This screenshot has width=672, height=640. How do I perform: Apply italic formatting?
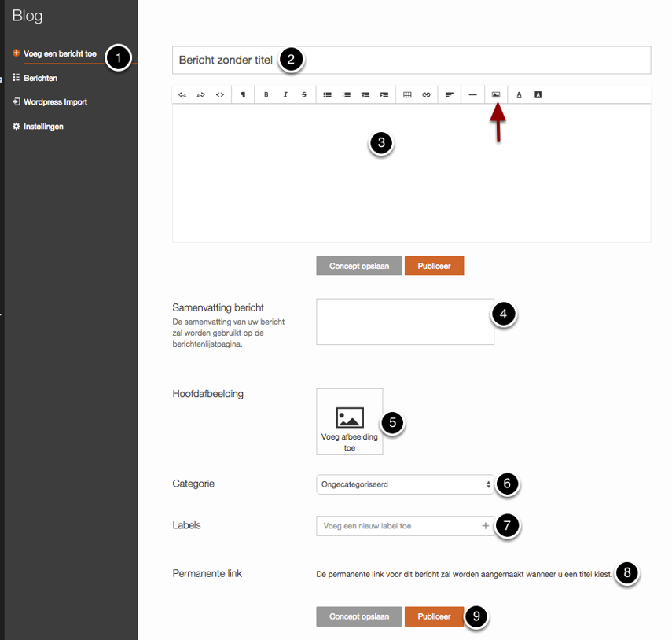[285, 94]
